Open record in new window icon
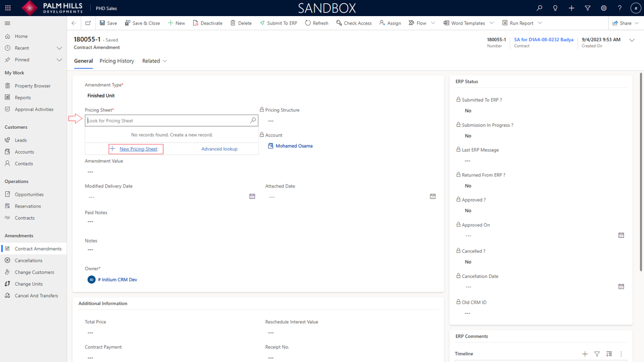644x362 pixels. [88, 23]
